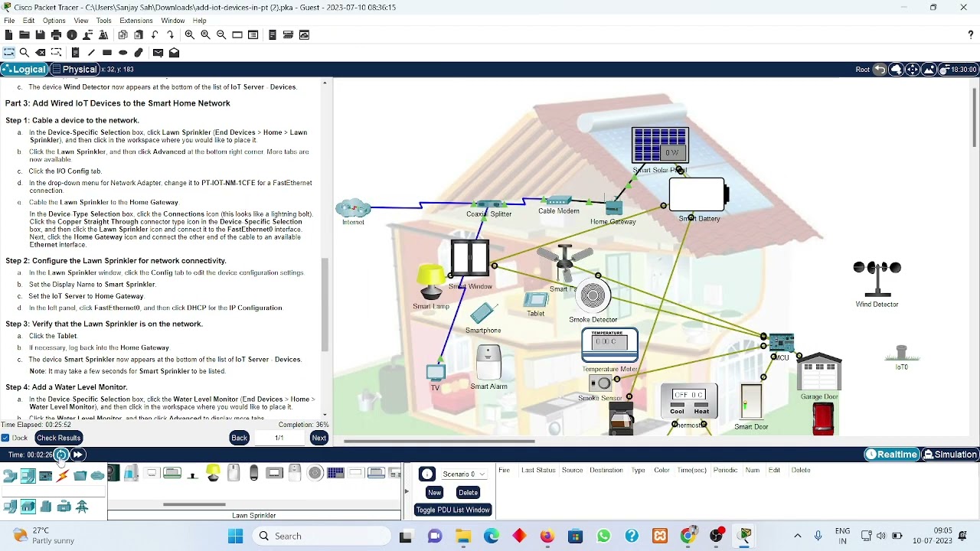Pick the Draw Ellipse tool
Image resolution: width=980 pixels, height=551 pixels.
(x=122, y=53)
